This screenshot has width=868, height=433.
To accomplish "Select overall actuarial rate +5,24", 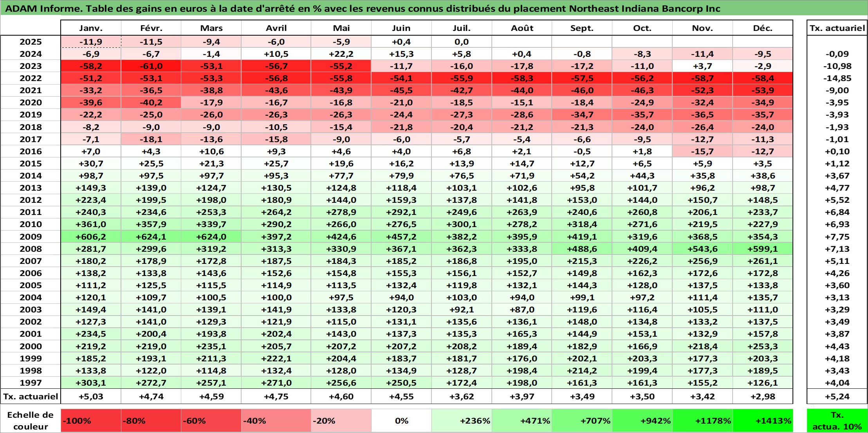I will [837, 397].
